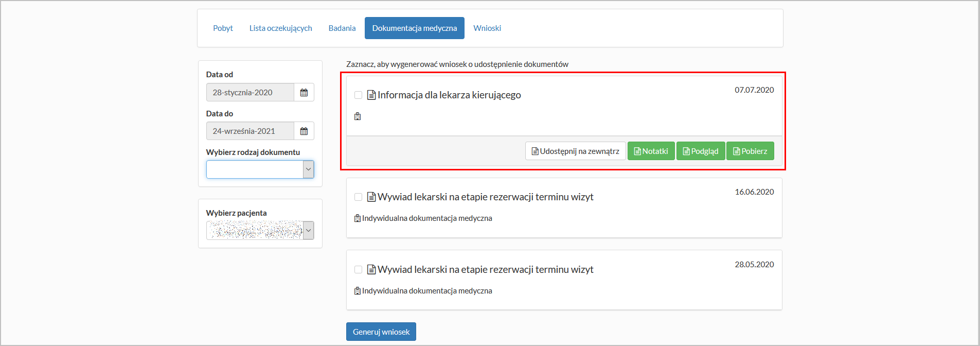Screen dimensions: 980x346
Task: Click the document icon inside the Pobierz button
Action: point(736,150)
